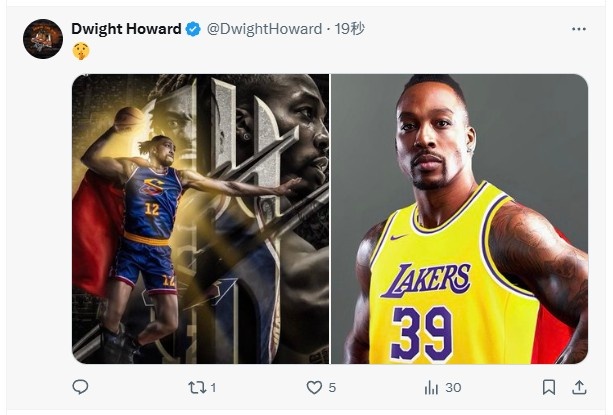
Task: Click the @DwightHoward handle
Action: tap(264, 29)
